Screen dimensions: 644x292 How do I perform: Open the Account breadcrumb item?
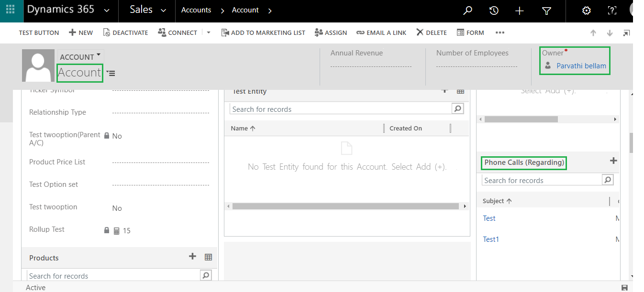pyautogui.click(x=245, y=10)
